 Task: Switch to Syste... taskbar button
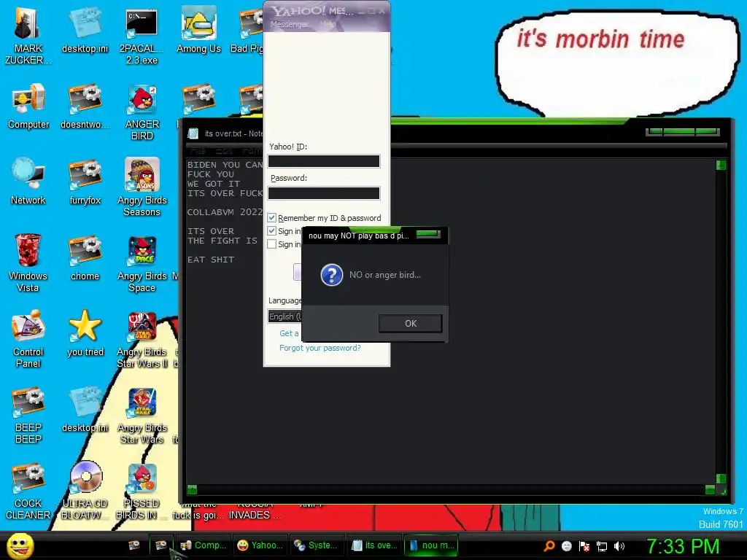tap(317, 545)
